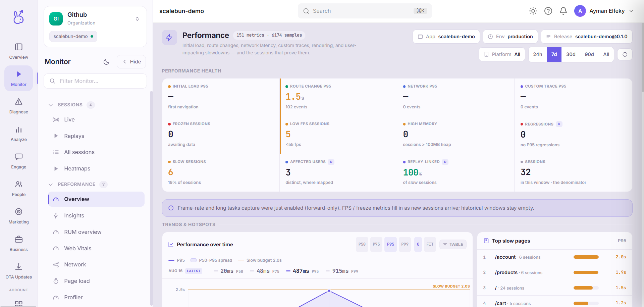Select the 30d time range
The width and height of the screenshot is (644, 307).
[571, 54]
